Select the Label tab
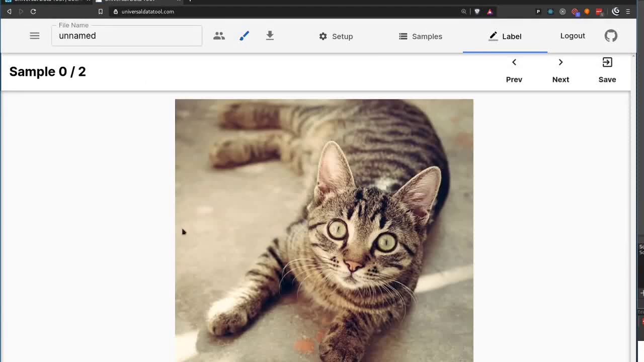This screenshot has width=644, height=362. click(x=505, y=36)
